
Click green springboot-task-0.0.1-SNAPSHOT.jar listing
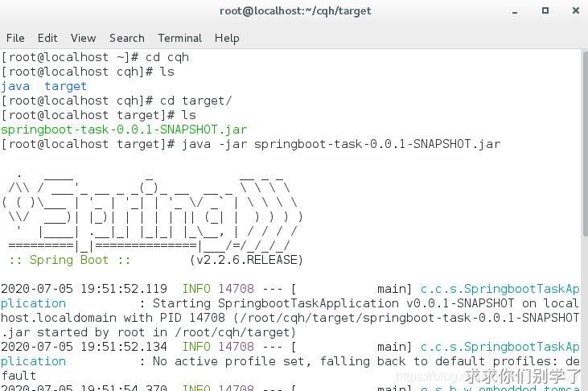click(x=124, y=130)
